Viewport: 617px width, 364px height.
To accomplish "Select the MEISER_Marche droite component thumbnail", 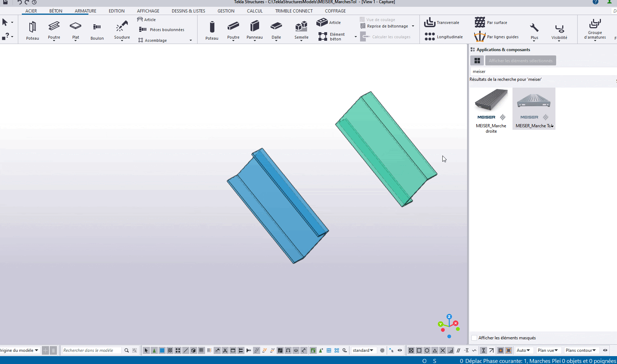I will tap(491, 109).
